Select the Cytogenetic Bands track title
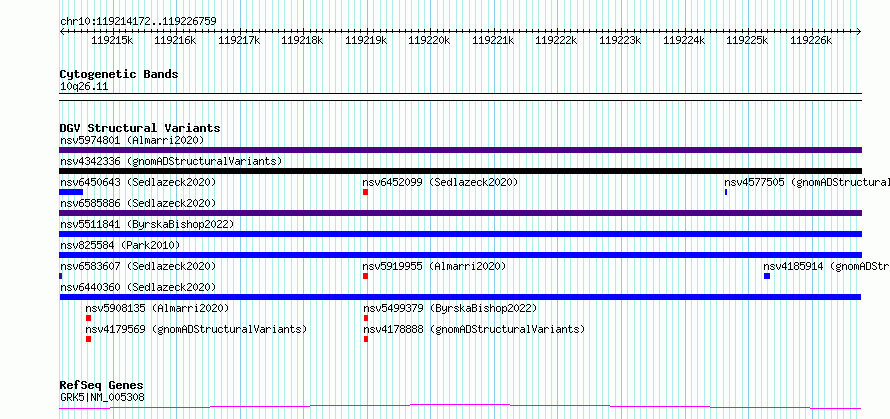Viewport: 890px width, 419px height. click(119, 74)
